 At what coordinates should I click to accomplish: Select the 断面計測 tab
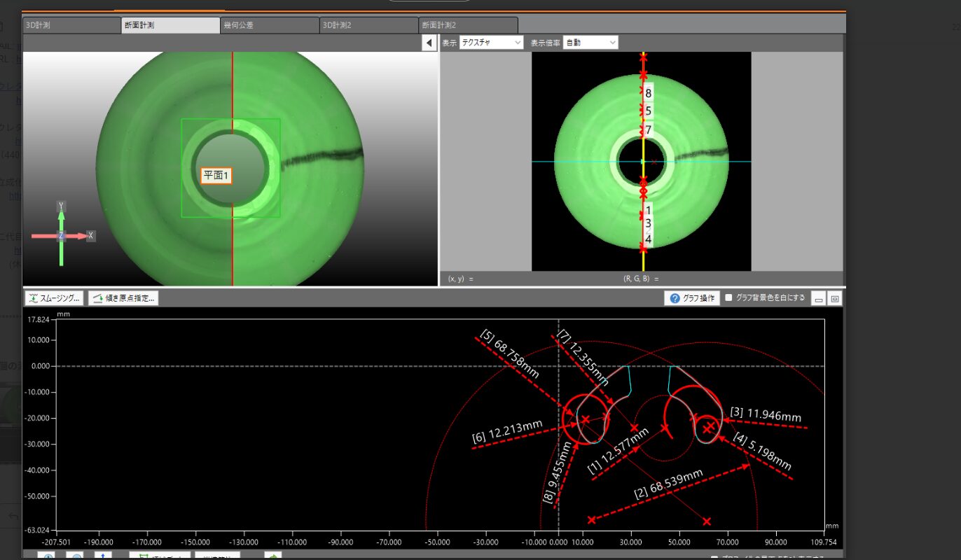171,25
